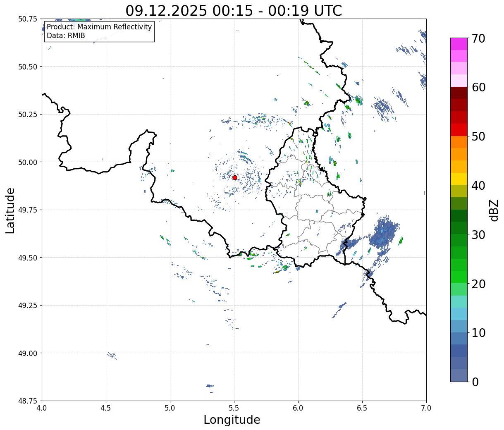Click the 49.50 latitude tick label
The width and height of the screenshot is (504, 430).
tap(27, 258)
